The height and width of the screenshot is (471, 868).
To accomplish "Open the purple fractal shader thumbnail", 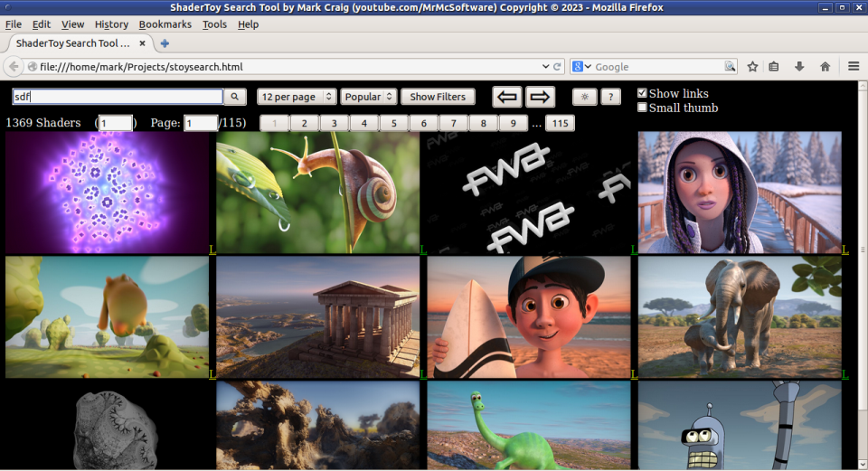I will [107, 193].
